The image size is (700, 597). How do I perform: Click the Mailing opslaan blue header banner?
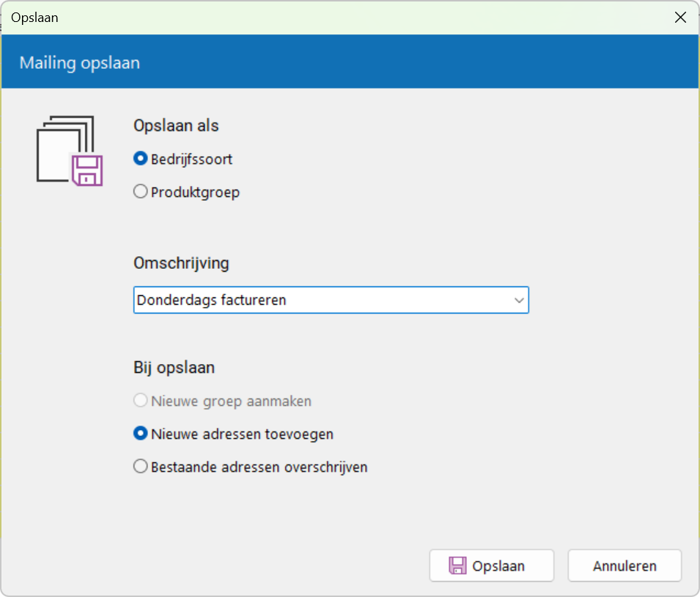tap(350, 62)
